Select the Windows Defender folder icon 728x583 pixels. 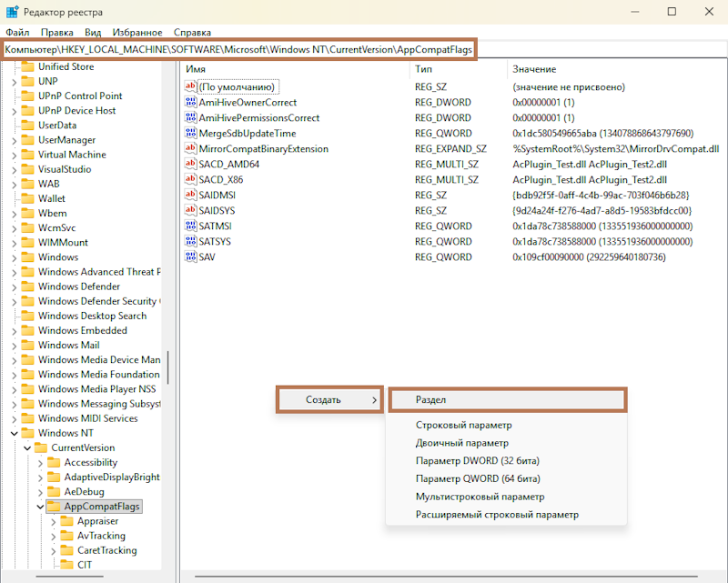[x=27, y=286]
